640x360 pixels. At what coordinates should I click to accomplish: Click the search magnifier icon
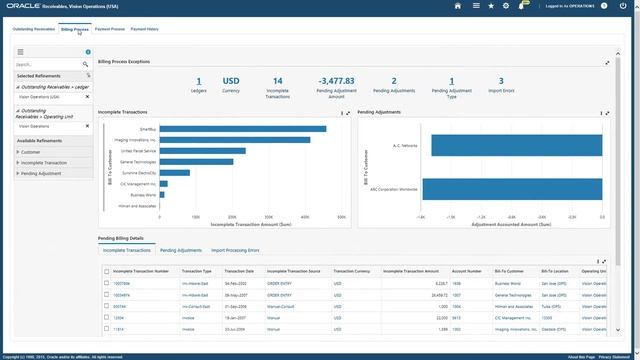pyautogui.click(x=85, y=64)
